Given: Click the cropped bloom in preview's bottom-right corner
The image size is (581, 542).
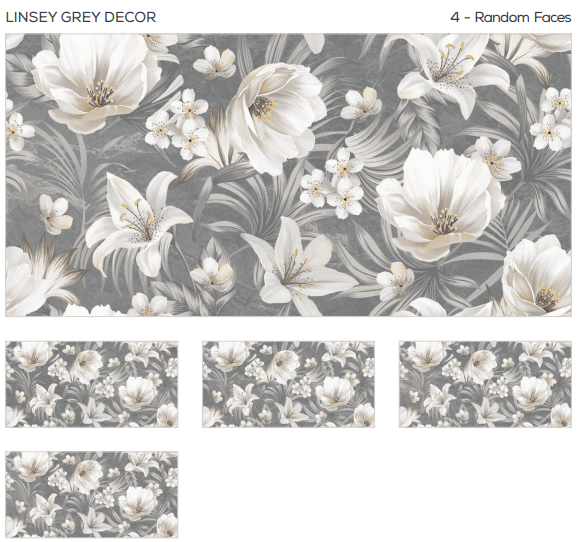Looking at the screenshot, I should tap(537, 276).
